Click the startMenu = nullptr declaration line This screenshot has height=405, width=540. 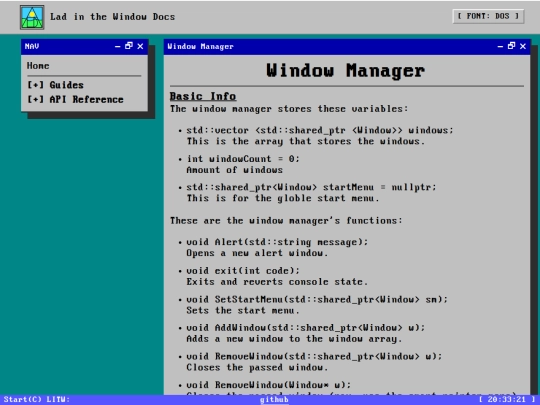pos(311,187)
